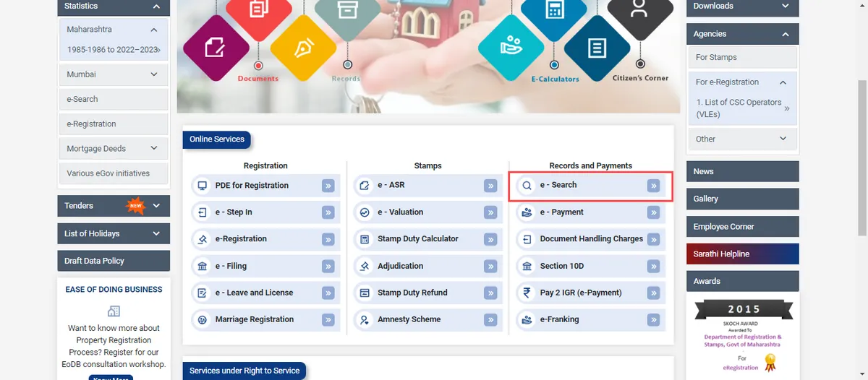Click the Draft Data Policy button
This screenshot has height=380, width=868.
[x=113, y=261]
